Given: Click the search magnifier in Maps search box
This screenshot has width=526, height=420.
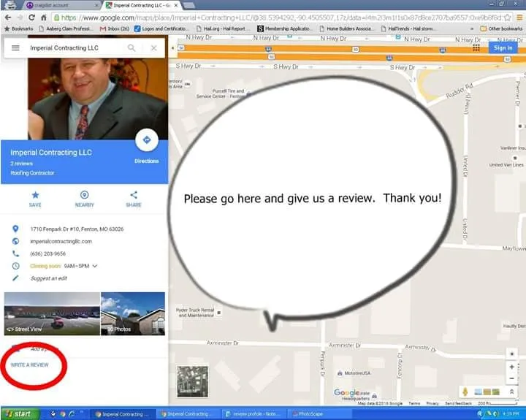Looking at the screenshot, I should (x=131, y=47).
